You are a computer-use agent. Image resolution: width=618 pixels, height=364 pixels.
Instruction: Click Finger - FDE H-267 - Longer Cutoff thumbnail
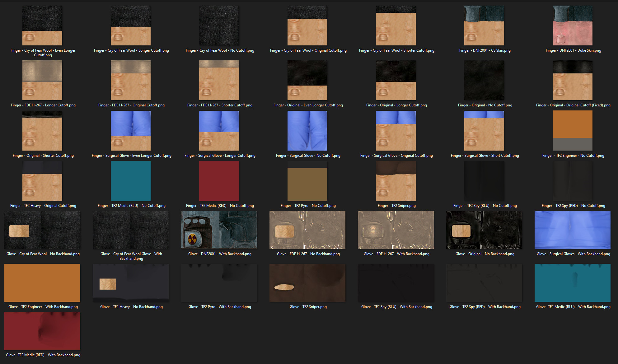pos(42,80)
